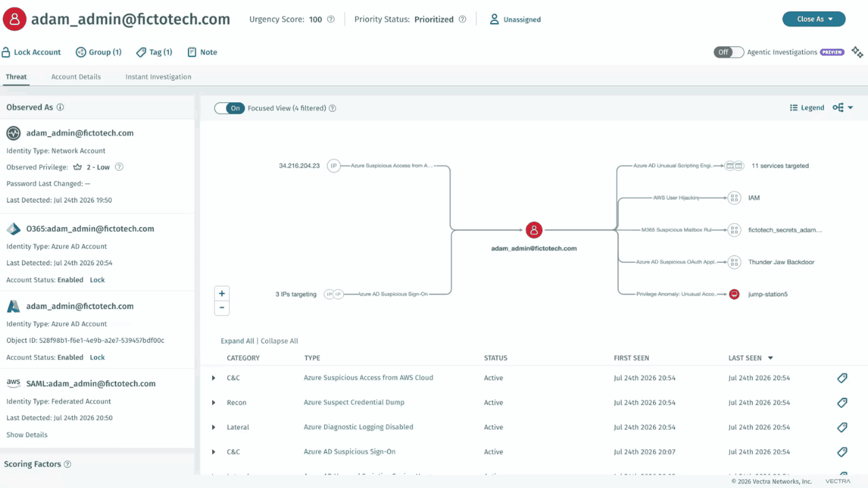The image size is (868, 488).
Task: Show the graph Legend
Action: coord(807,108)
